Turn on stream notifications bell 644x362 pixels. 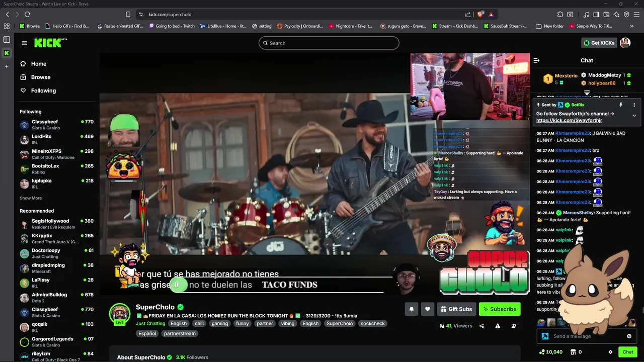pos(411,309)
